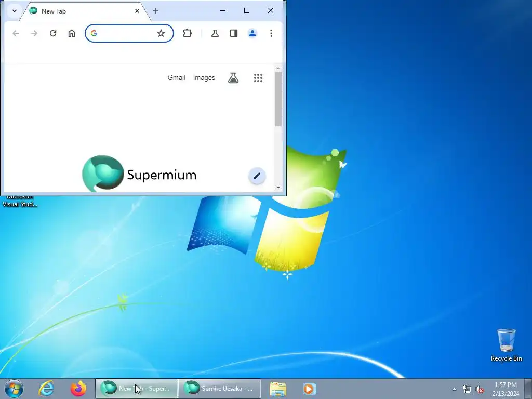Open Windows Explorer from taskbar

[278, 389]
